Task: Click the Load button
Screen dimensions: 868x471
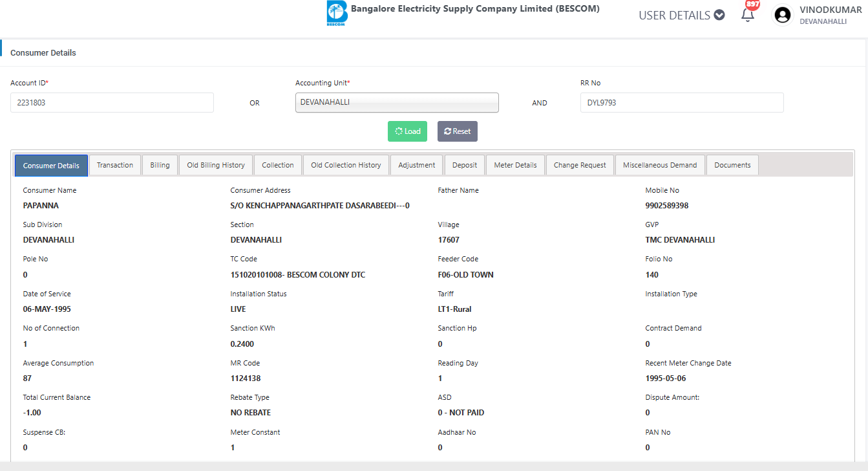Action: click(407, 131)
